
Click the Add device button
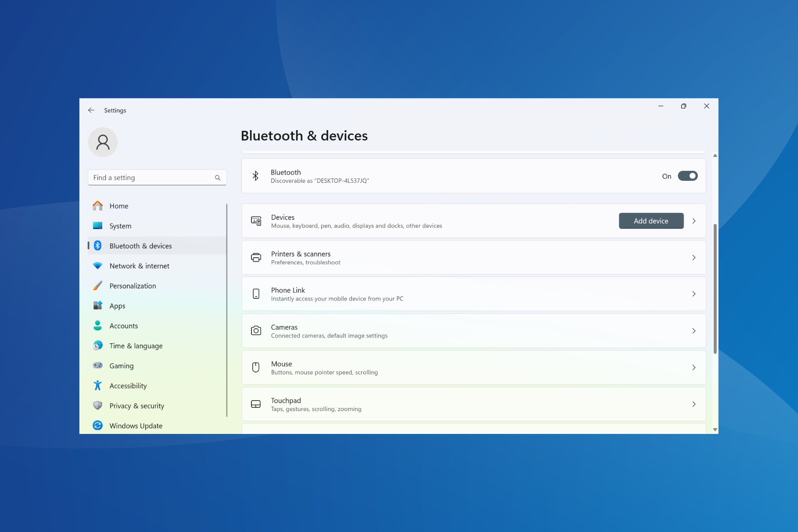(651, 221)
